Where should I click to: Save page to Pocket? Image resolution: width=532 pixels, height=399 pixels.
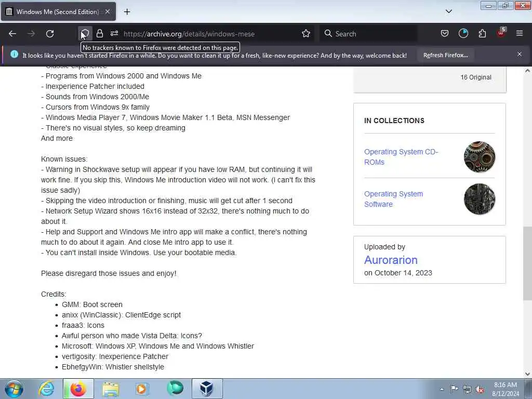(x=445, y=34)
